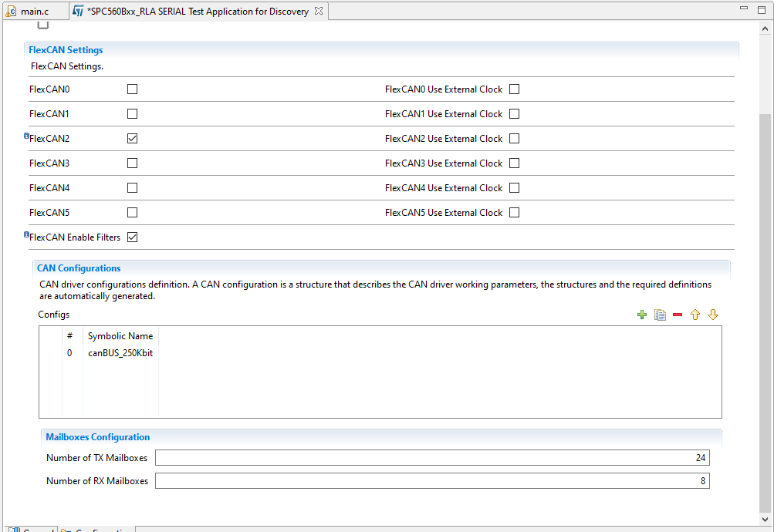
Task: Tick FlexCAN5 Use External Clock box
Action: point(514,213)
